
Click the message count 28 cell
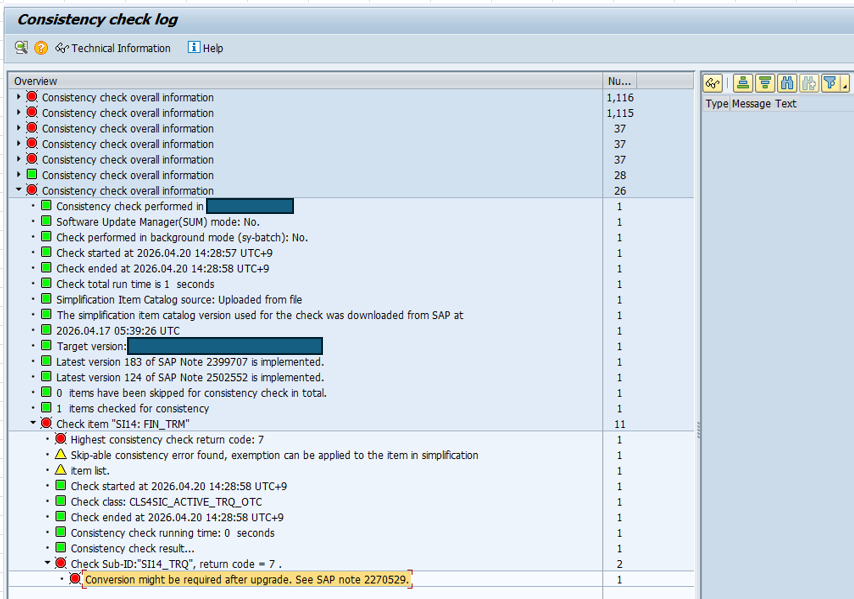point(620,175)
